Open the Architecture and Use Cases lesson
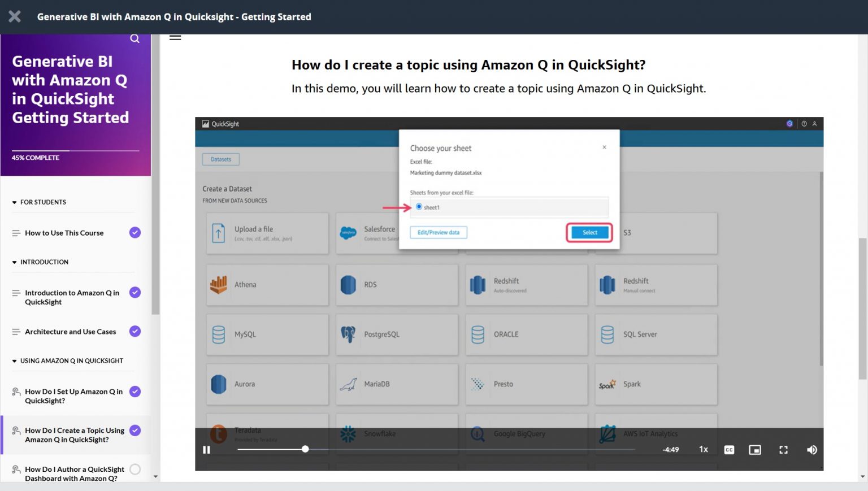The height and width of the screenshot is (491, 868). point(70,332)
